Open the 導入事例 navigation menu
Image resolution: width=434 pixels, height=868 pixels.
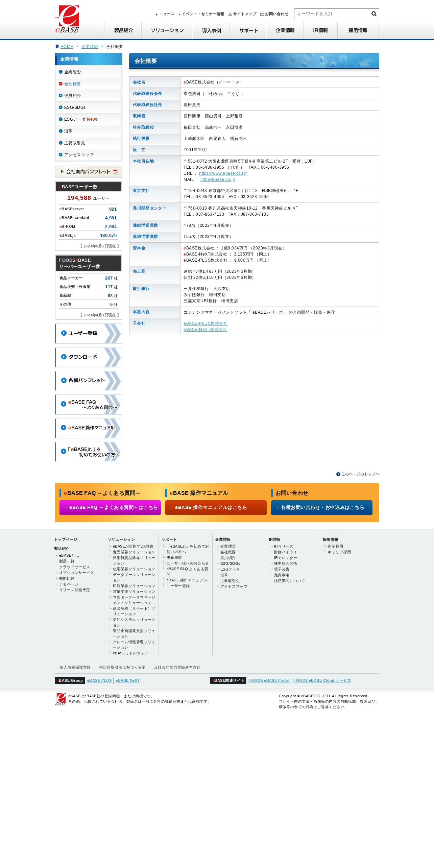tap(211, 30)
